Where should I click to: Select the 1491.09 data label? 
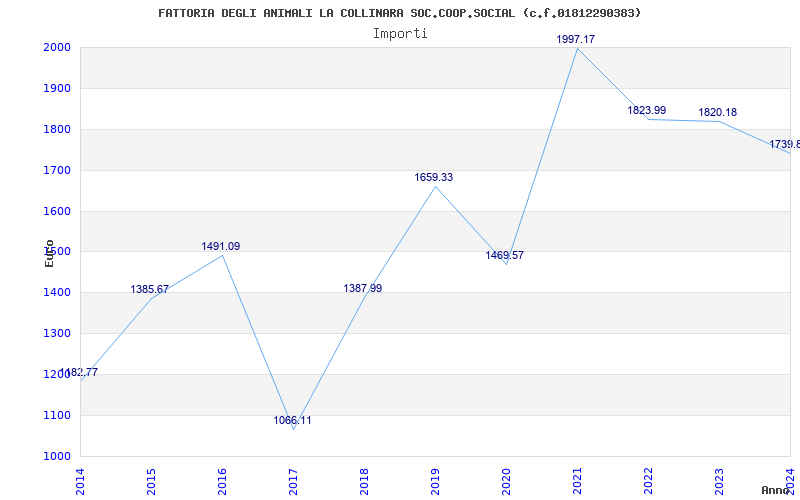220,246
